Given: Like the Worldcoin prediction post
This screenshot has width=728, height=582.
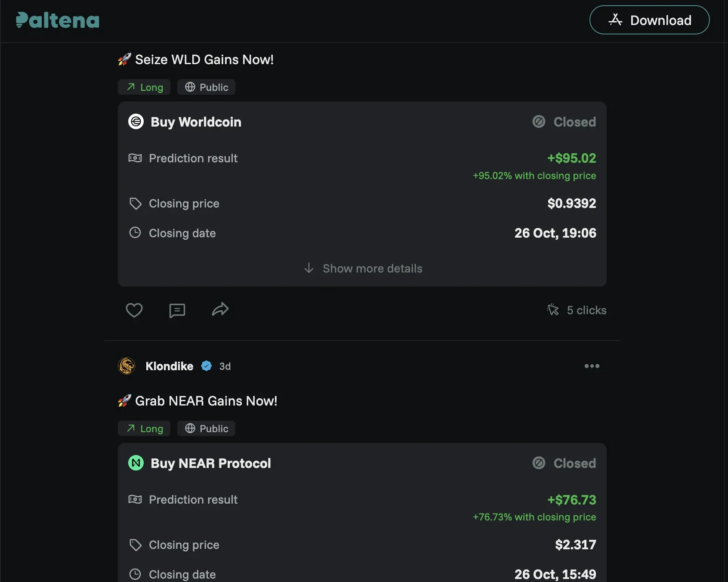Looking at the screenshot, I should pyautogui.click(x=134, y=310).
